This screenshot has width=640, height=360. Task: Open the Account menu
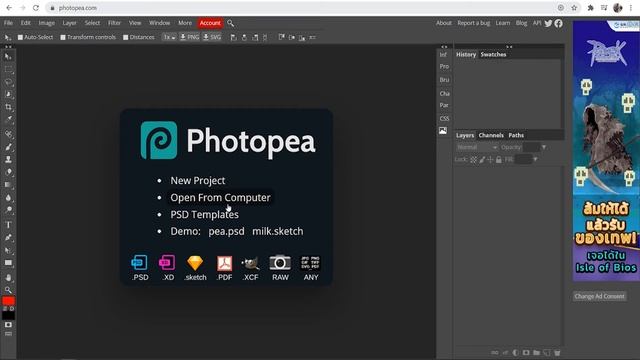[x=210, y=23]
